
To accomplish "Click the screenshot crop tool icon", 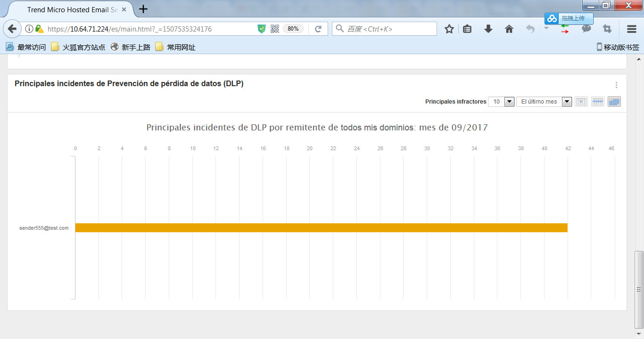I will click(607, 29).
